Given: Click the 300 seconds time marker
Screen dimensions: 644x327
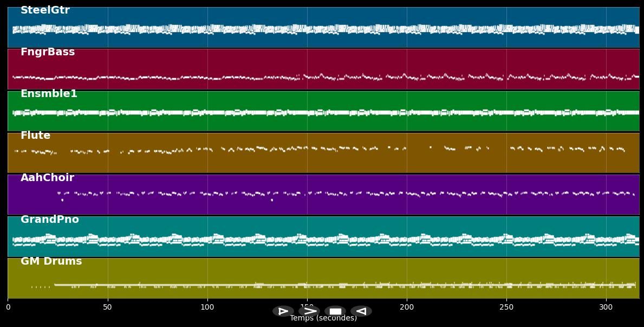Looking at the screenshot, I should click(x=606, y=307).
